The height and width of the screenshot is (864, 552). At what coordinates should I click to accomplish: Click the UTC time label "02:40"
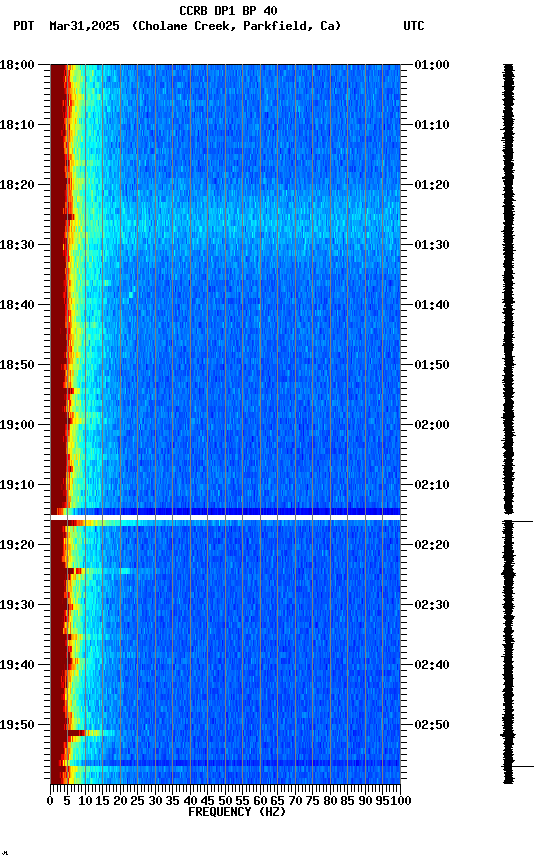point(432,665)
